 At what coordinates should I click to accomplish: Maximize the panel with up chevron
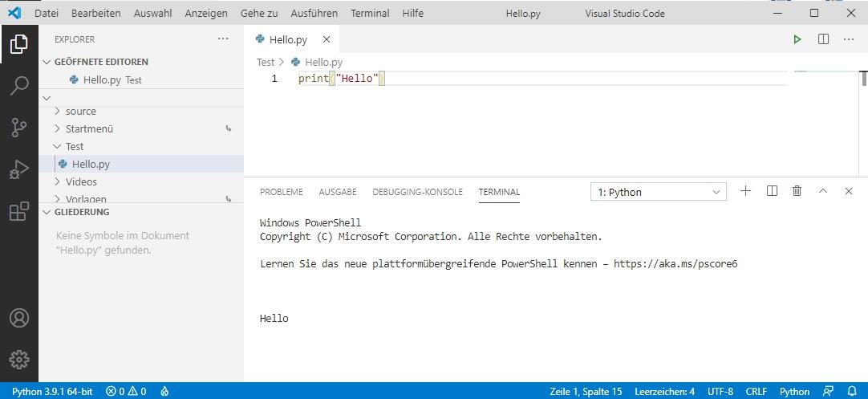coord(822,191)
